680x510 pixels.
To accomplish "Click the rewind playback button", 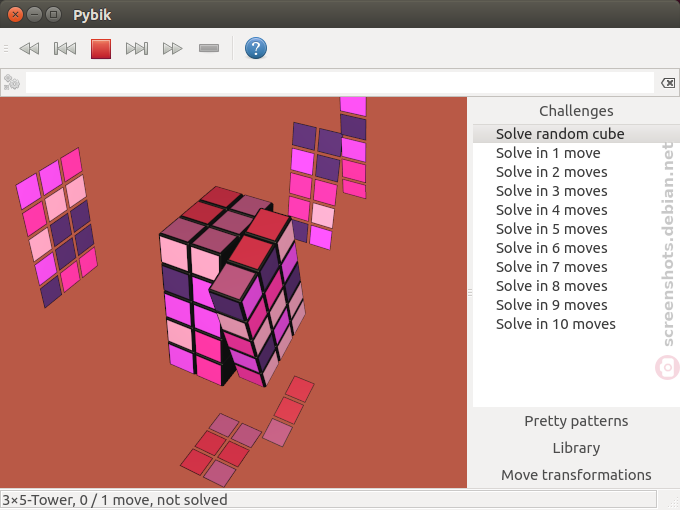I will pos(29,48).
